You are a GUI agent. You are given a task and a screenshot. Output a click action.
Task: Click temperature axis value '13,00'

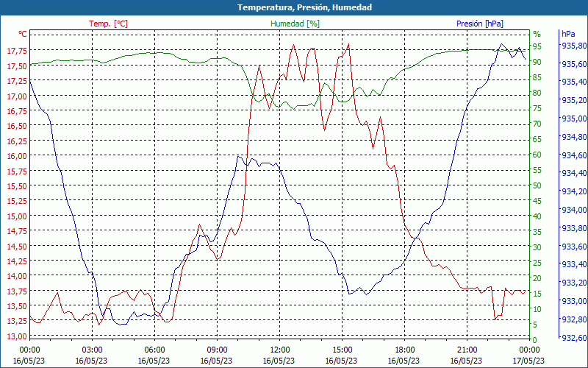[16, 336]
